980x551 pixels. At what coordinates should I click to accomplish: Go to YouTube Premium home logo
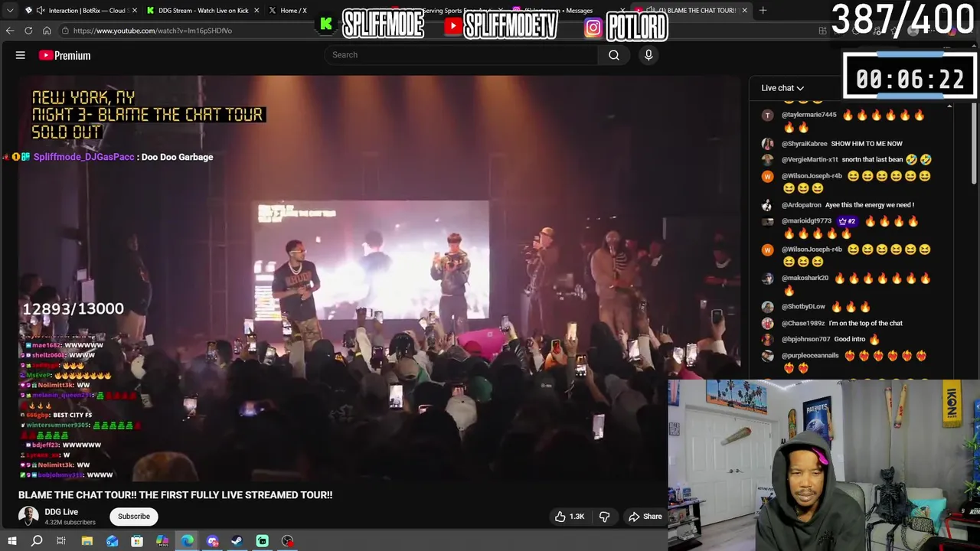[65, 55]
